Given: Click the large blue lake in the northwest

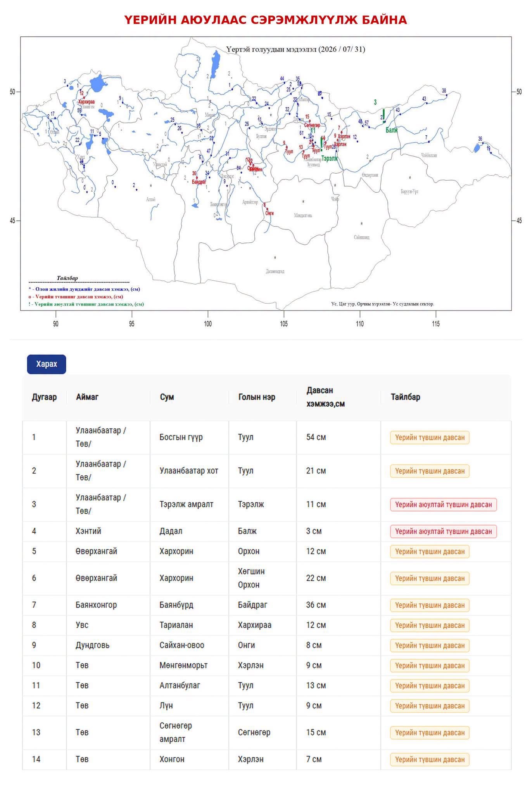Looking at the screenshot, I should click(x=98, y=83).
